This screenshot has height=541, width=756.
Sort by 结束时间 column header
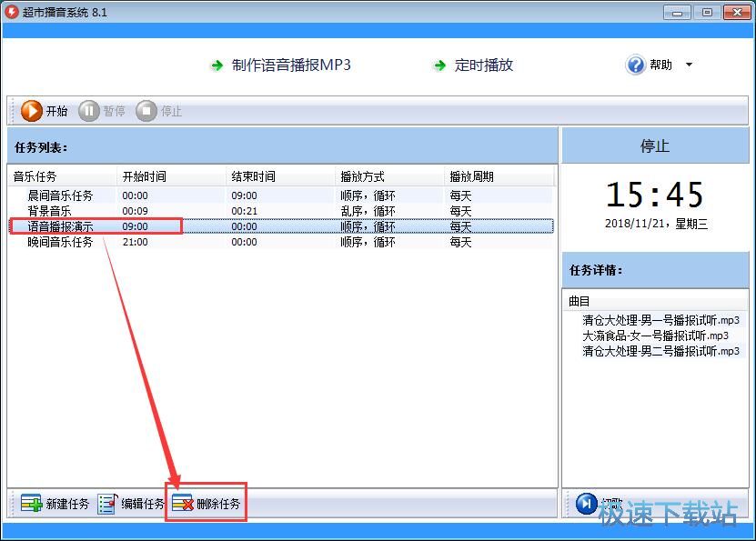coord(280,176)
